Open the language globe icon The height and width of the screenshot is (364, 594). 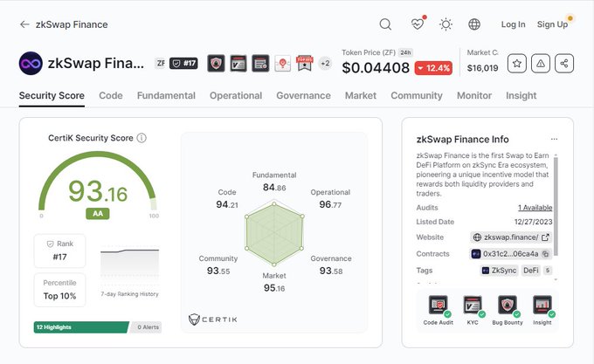click(474, 24)
